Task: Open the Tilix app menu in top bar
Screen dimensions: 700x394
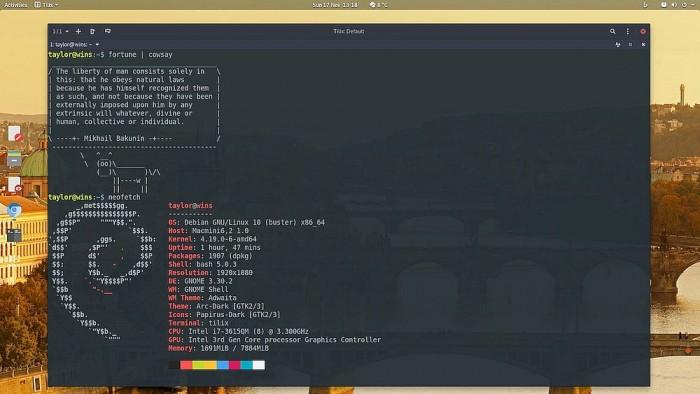Action: [46, 4]
